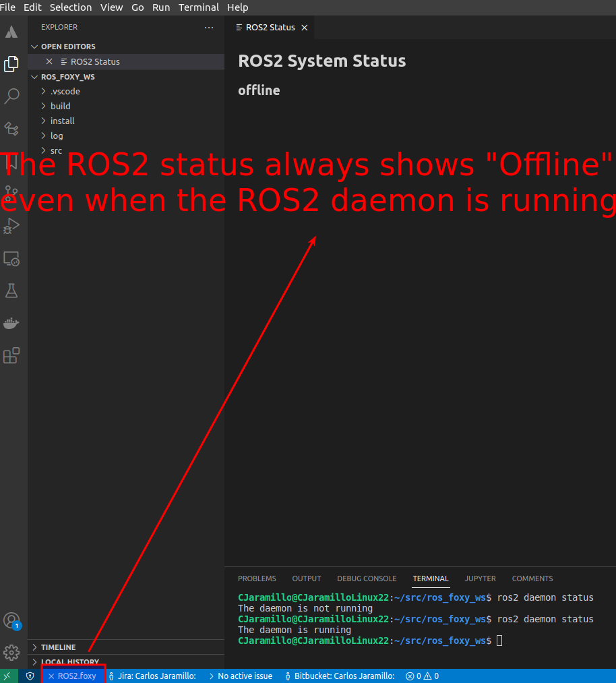Viewport: 616px width, 683px height.
Task: Click the errors and warnings counter
Action: pos(422,676)
